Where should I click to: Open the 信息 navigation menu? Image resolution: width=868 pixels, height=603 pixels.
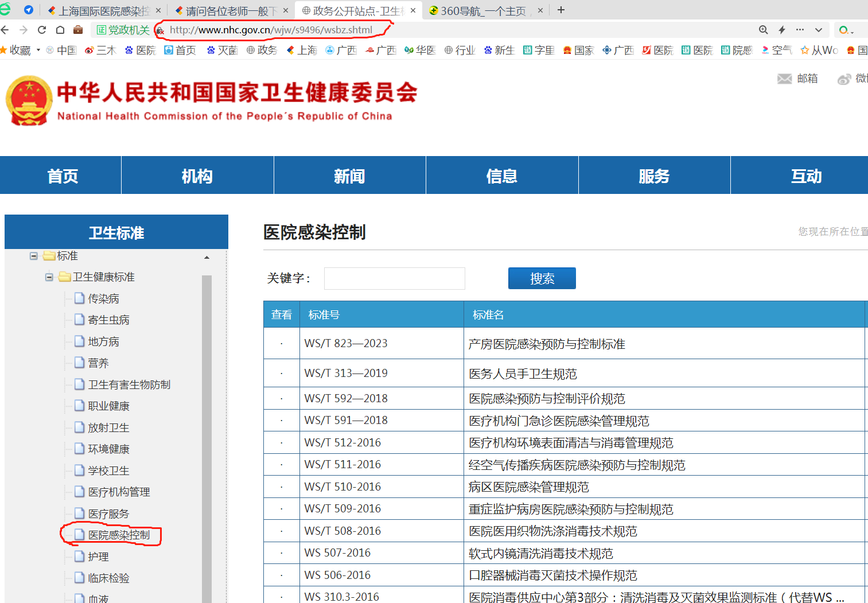(502, 176)
